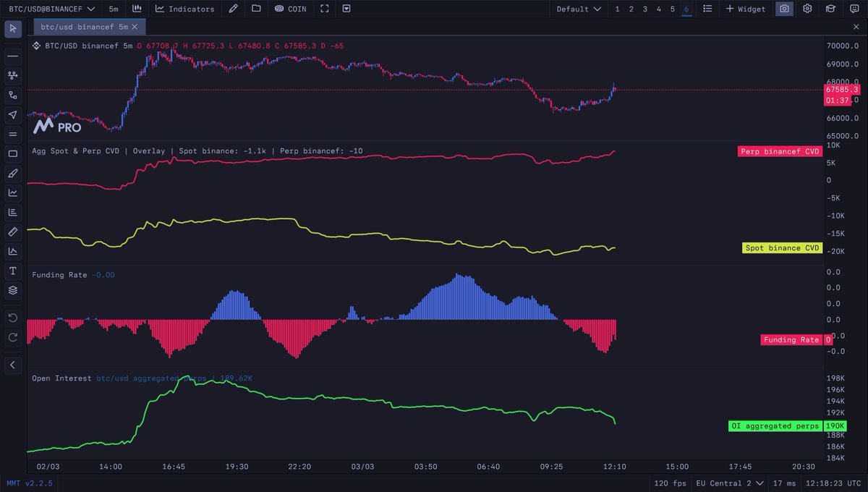The image size is (868, 492).
Task: Open the feedback chat icon
Action: [854, 9]
